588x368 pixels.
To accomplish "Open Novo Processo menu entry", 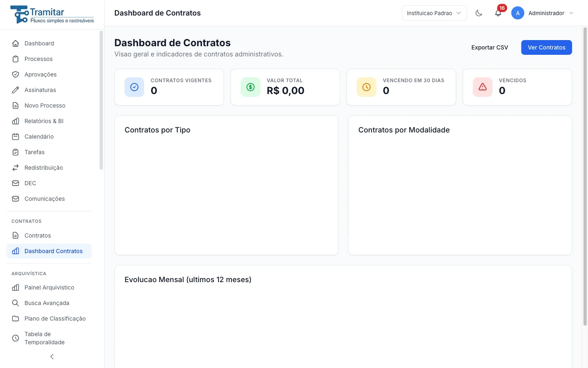I will coord(49,105).
